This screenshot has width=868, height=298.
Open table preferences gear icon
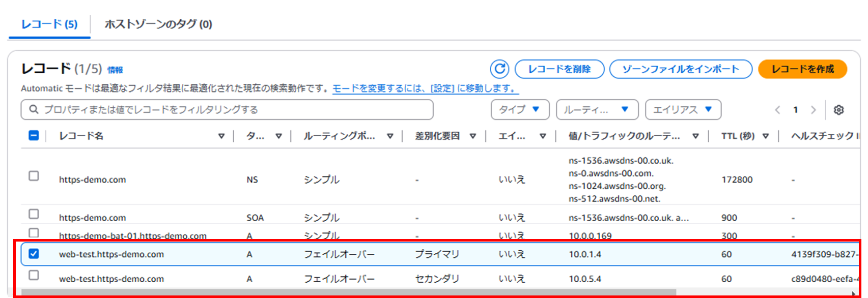click(839, 110)
